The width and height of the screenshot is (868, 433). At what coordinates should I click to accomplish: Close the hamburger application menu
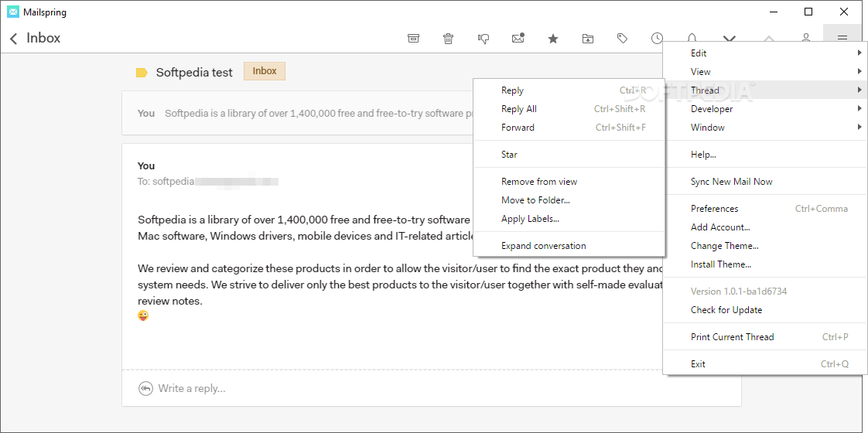pos(842,38)
